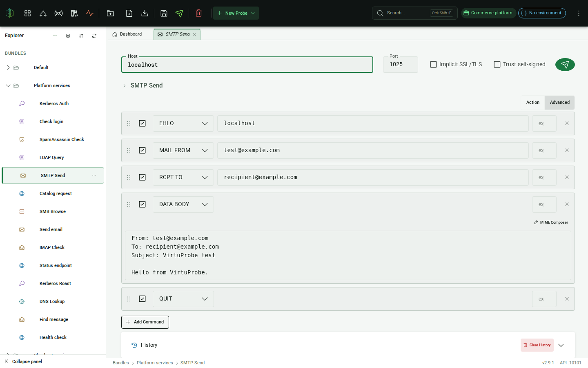Click the new file icon in toolbar
This screenshot has height=368, width=588.
129,13
